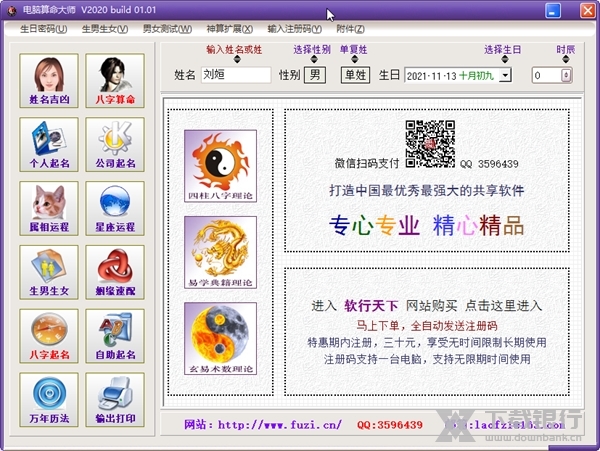This screenshot has width=600, height=451.
Task: Open the 自助起名 ABC icon
Action: click(115, 336)
